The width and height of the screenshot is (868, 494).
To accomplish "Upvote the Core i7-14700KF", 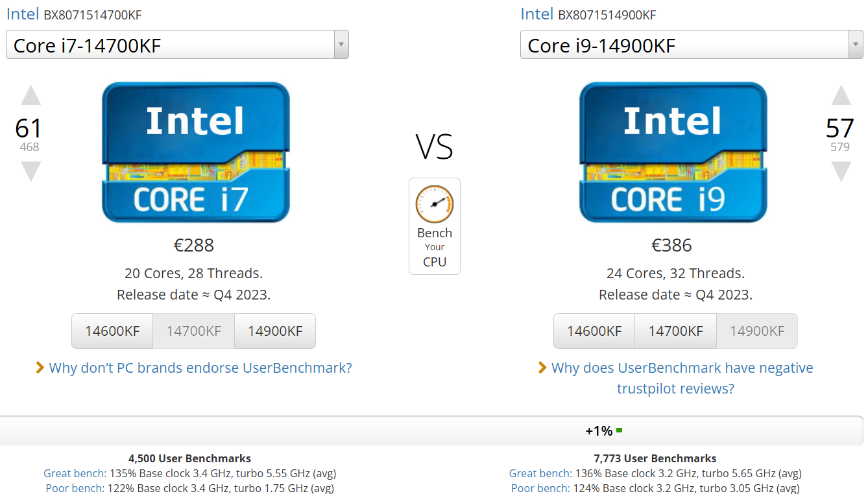I will click(30, 96).
